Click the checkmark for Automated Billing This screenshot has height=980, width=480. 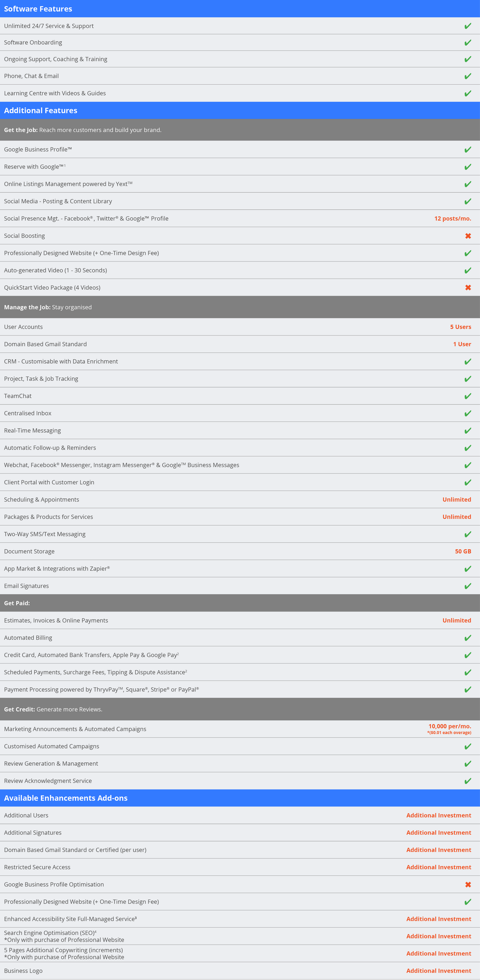467,638
